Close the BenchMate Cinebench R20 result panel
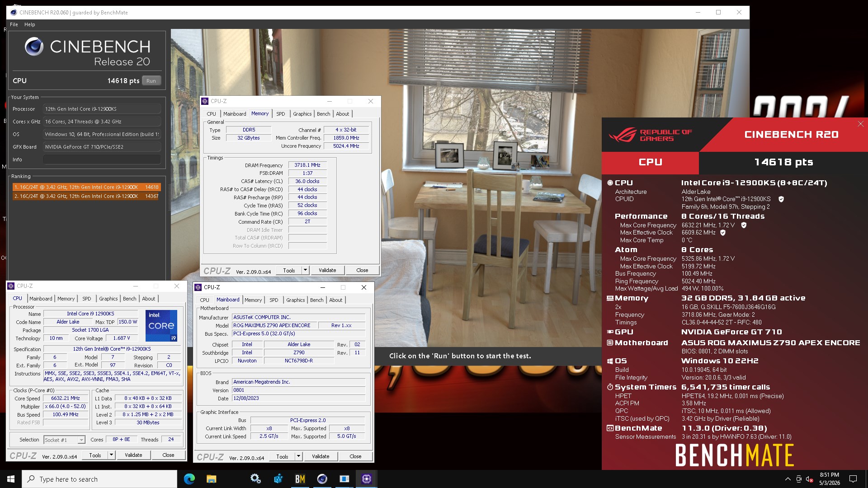The height and width of the screenshot is (488, 868). click(x=860, y=124)
